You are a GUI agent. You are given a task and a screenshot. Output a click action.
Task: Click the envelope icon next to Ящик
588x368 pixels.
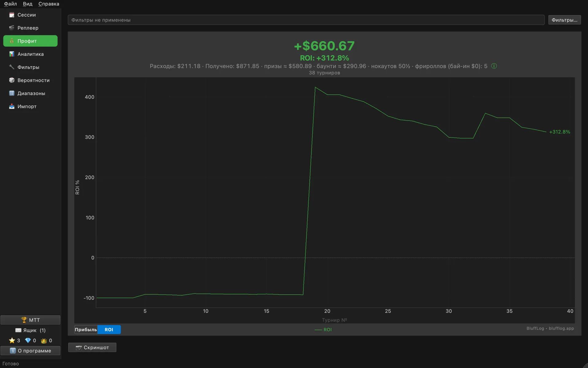[18, 330]
